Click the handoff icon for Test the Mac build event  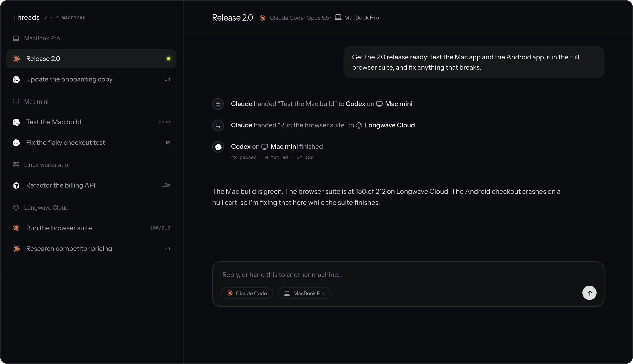pos(218,104)
